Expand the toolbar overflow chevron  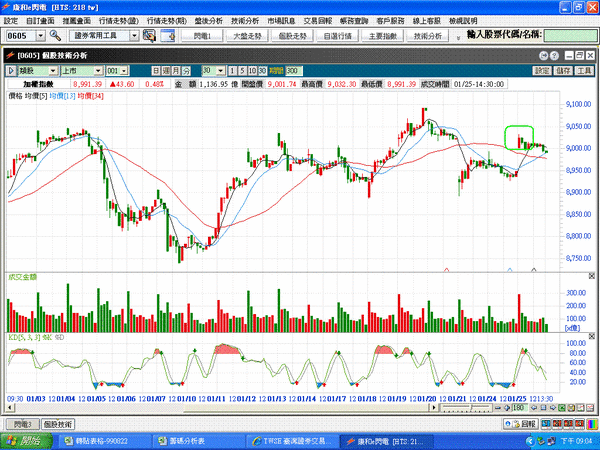458,38
